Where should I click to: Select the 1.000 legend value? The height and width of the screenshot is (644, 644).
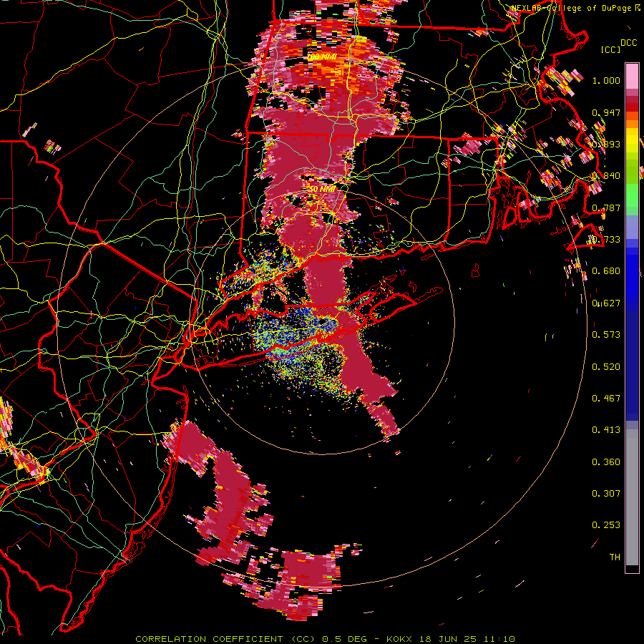606,80
